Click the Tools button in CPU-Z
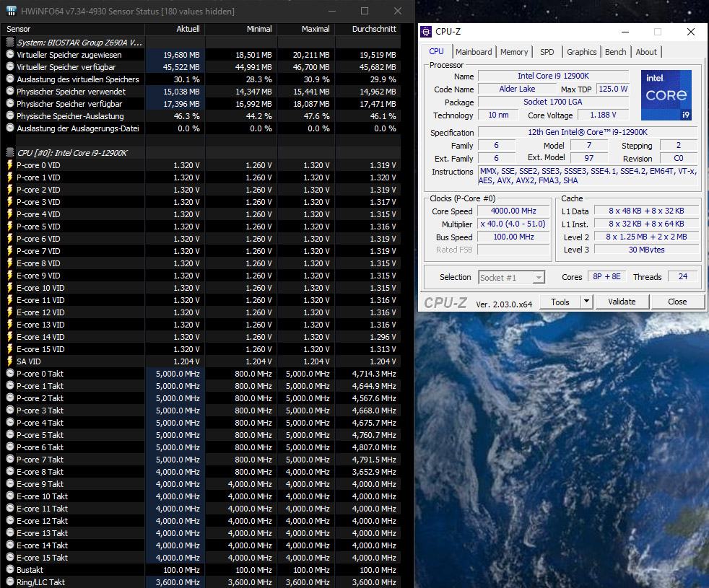 (x=560, y=302)
